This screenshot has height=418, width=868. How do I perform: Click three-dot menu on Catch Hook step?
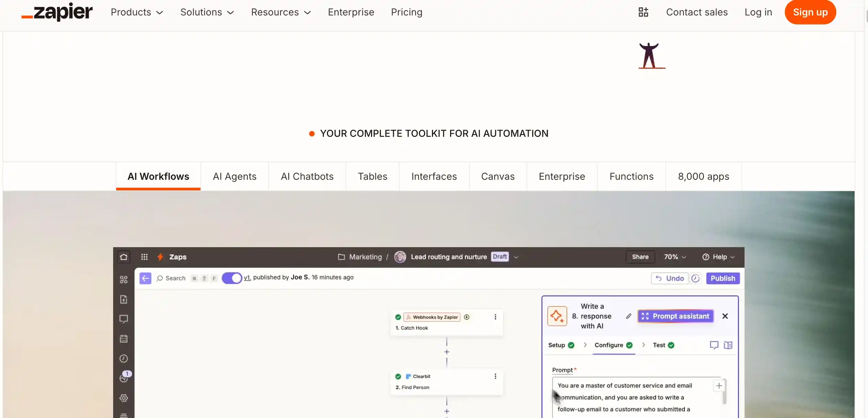495,317
